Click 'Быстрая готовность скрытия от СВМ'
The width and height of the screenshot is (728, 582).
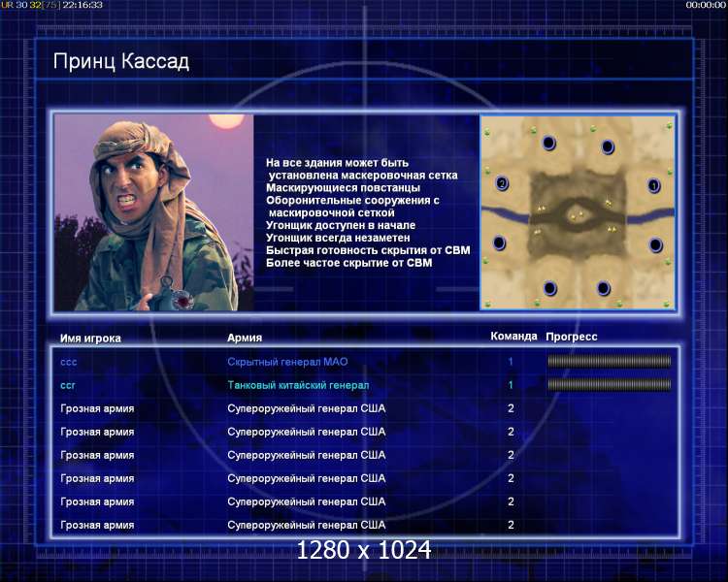pos(368,250)
